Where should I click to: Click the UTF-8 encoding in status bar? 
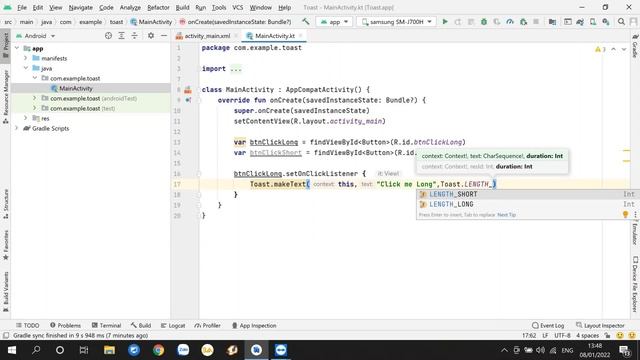pos(562,336)
